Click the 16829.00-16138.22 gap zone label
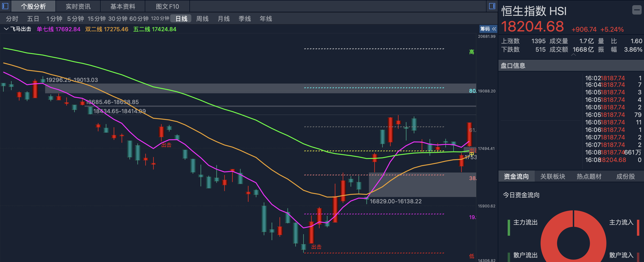The width and height of the screenshot is (644, 262). click(396, 201)
